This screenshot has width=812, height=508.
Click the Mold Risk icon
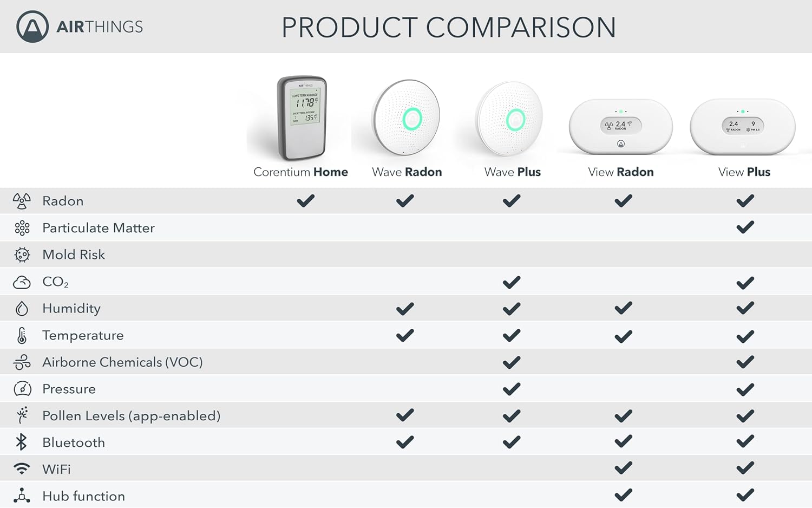22,255
